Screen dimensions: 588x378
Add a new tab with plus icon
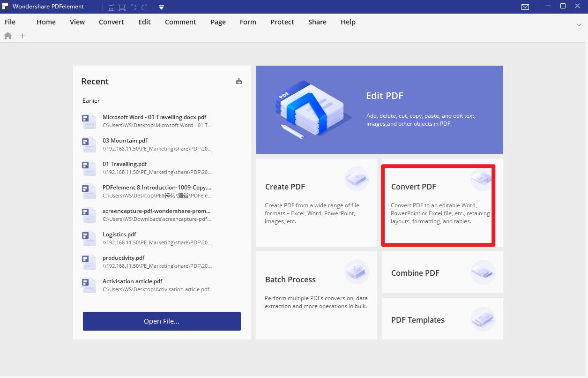pyautogui.click(x=22, y=36)
